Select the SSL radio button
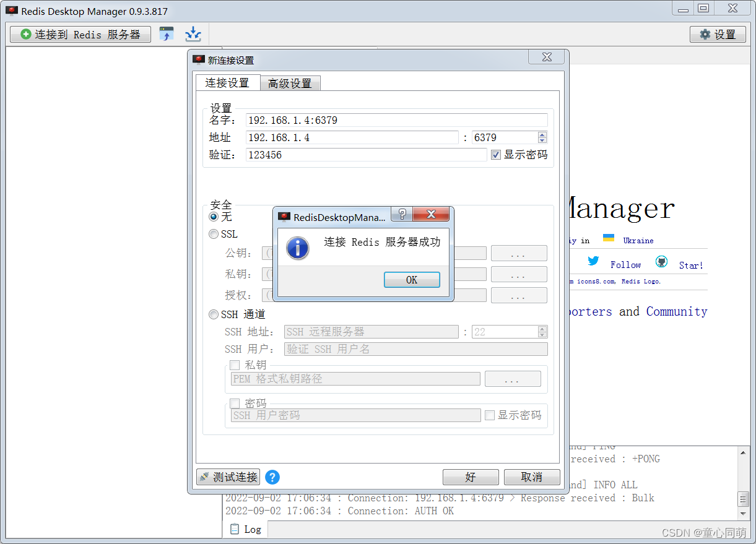756x544 pixels. [214, 234]
